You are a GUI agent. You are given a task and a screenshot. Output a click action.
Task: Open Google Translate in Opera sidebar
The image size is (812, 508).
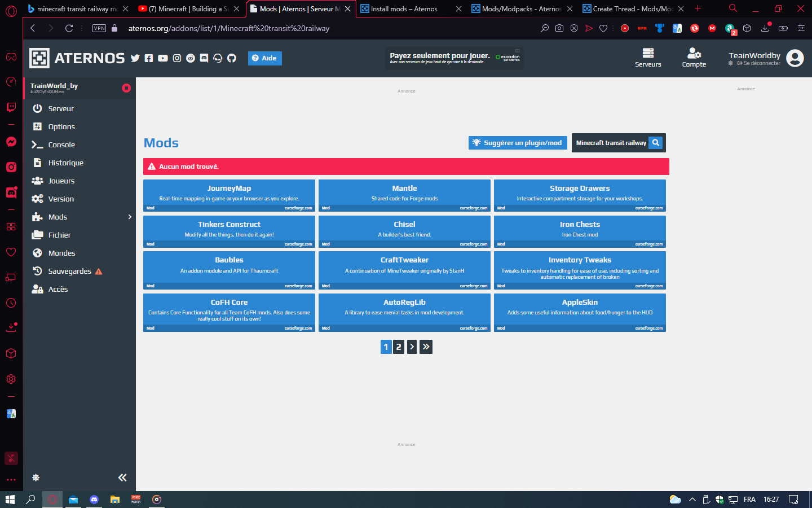pos(11,414)
